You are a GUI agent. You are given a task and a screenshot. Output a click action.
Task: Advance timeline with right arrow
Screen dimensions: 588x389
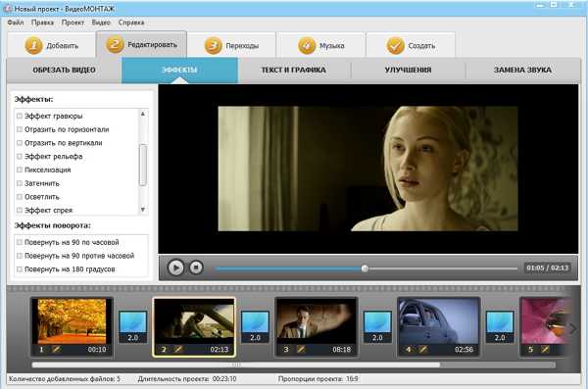pos(573,328)
